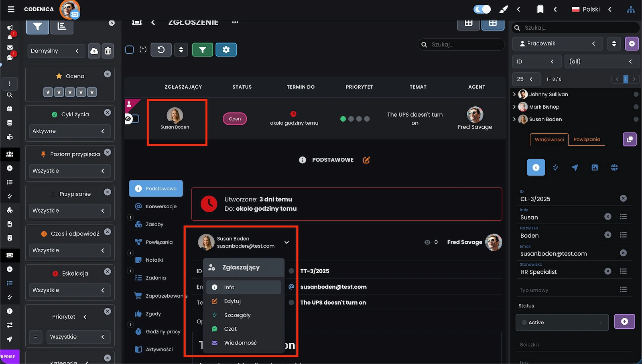Click the first star in Ocena rating
This screenshot has height=364, width=642.
(48, 92)
